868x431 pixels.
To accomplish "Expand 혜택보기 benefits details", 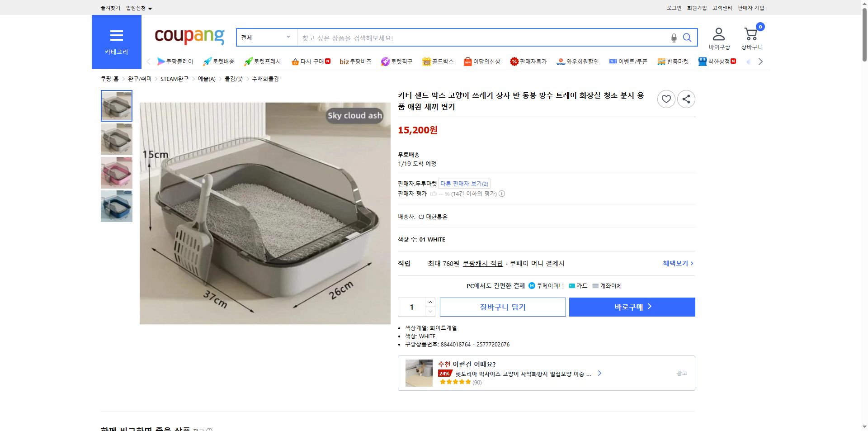I will [x=676, y=263].
